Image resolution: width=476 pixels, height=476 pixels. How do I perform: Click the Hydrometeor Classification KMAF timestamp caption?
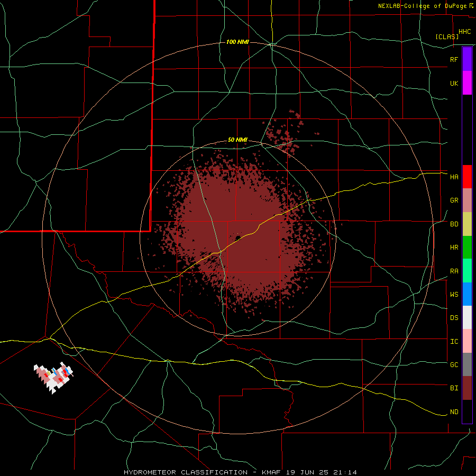pos(240,472)
